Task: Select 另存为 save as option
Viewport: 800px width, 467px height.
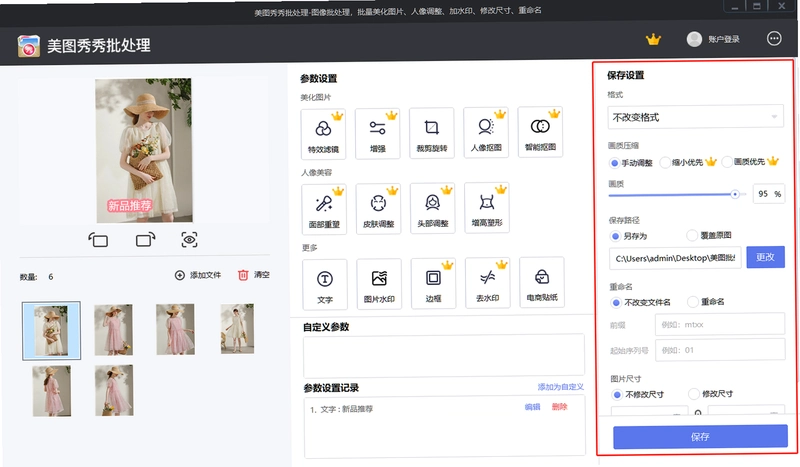Action: (629, 236)
